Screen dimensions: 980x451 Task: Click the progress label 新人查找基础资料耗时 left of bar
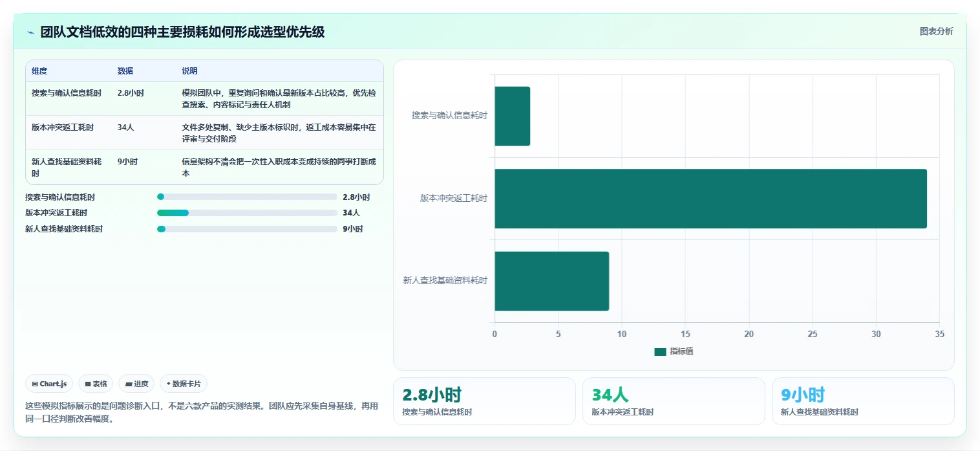point(64,229)
